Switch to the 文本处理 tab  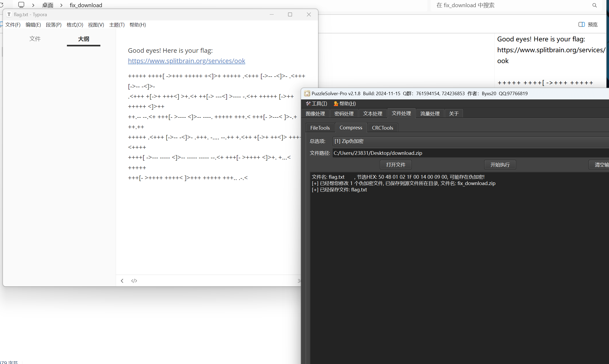(373, 113)
